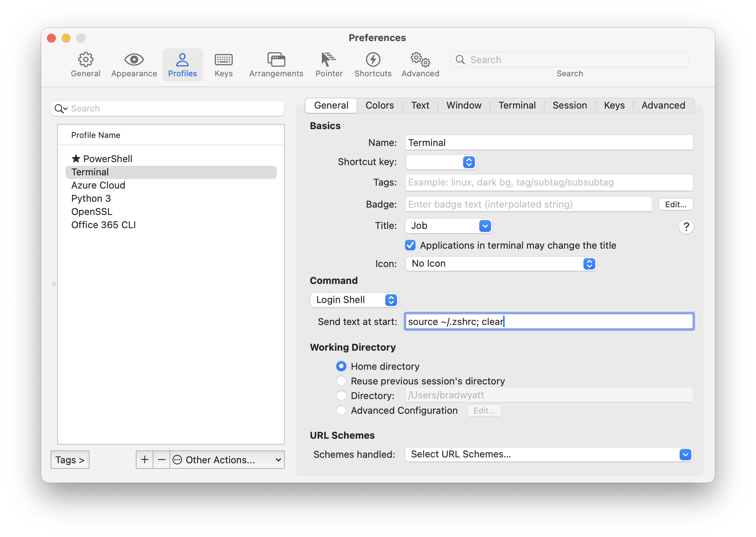Click the profile Name field
Viewport: 756px width, 537px height.
click(x=549, y=143)
